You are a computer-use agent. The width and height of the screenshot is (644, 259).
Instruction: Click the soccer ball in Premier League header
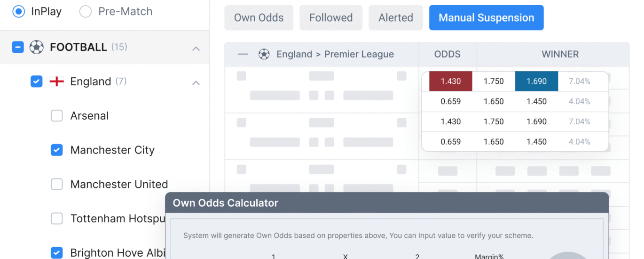coord(264,54)
